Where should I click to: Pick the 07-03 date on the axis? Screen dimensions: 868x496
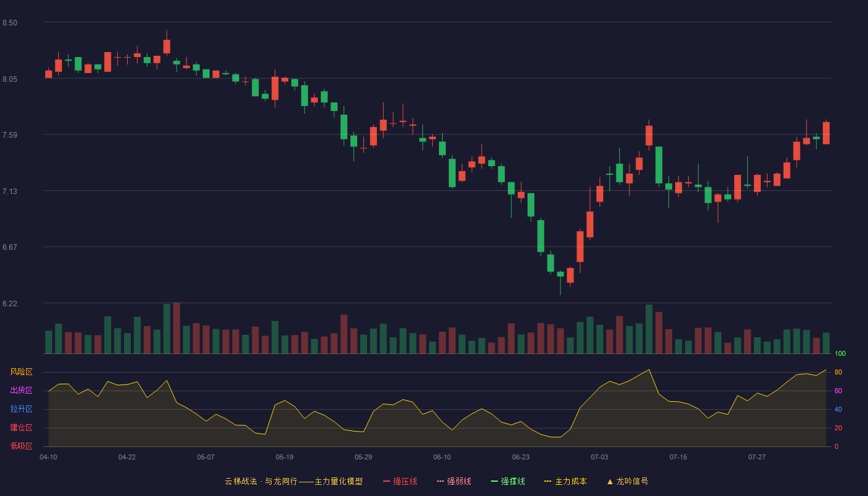(600, 457)
